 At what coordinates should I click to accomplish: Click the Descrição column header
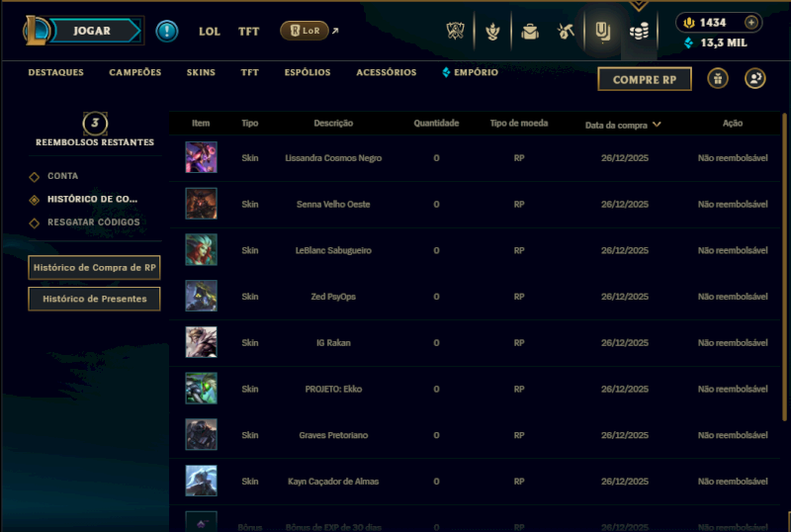(x=333, y=124)
